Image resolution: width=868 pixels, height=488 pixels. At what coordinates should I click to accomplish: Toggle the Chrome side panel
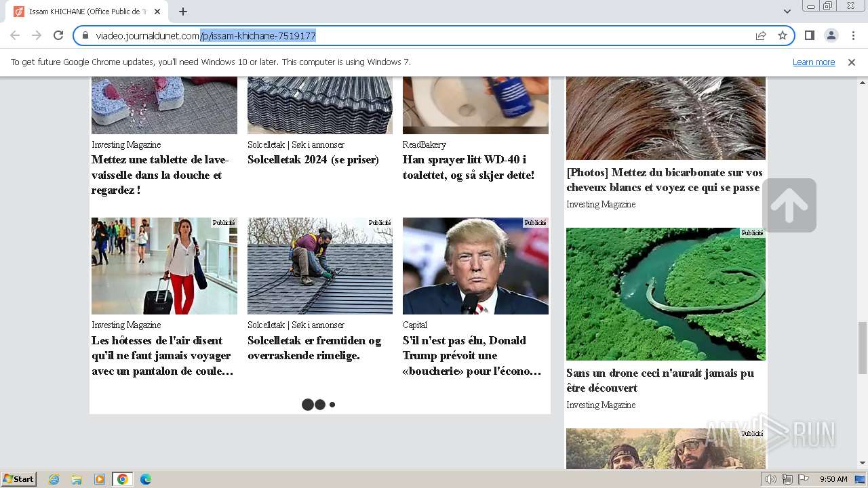[x=809, y=35]
